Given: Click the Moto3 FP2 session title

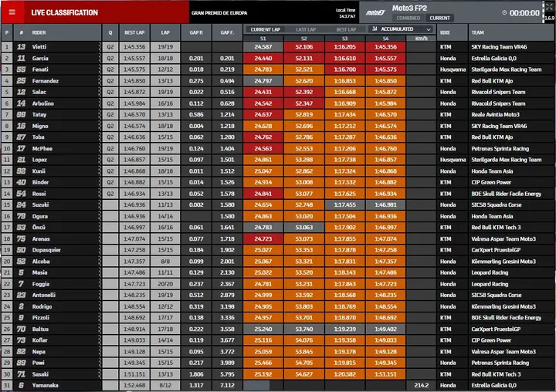Looking at the screenshot, I should point(409,8).
